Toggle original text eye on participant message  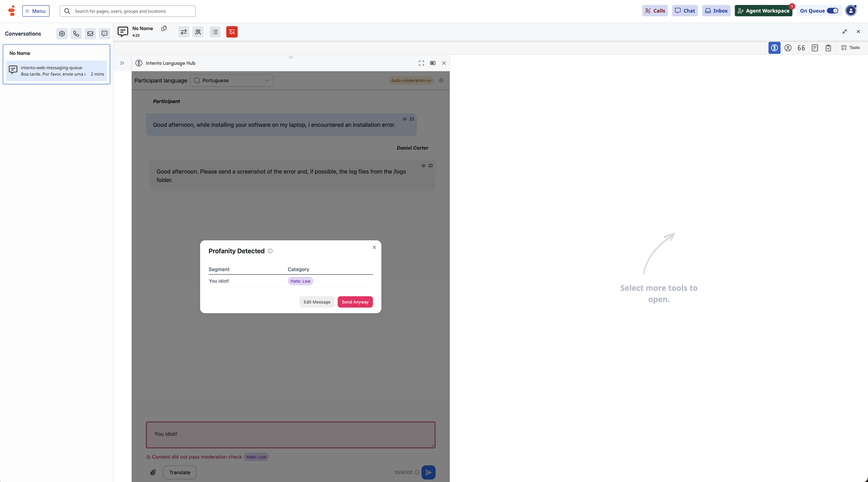point(405,119)
